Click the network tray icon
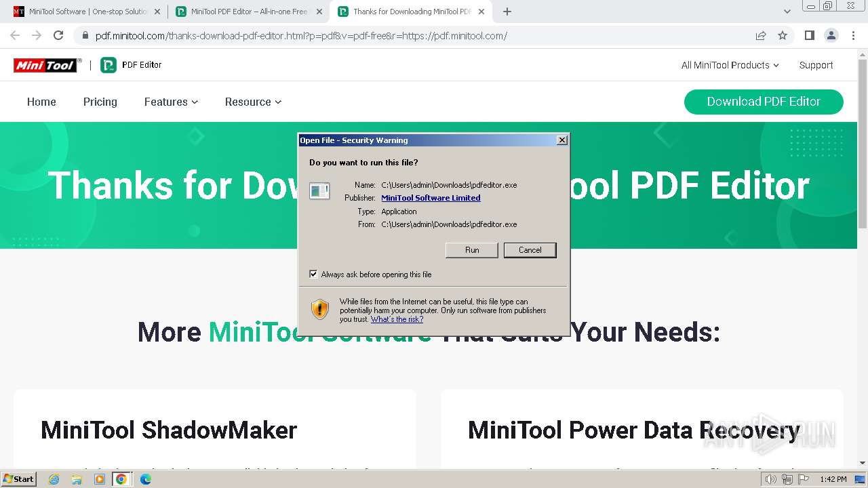 [787, 479]
